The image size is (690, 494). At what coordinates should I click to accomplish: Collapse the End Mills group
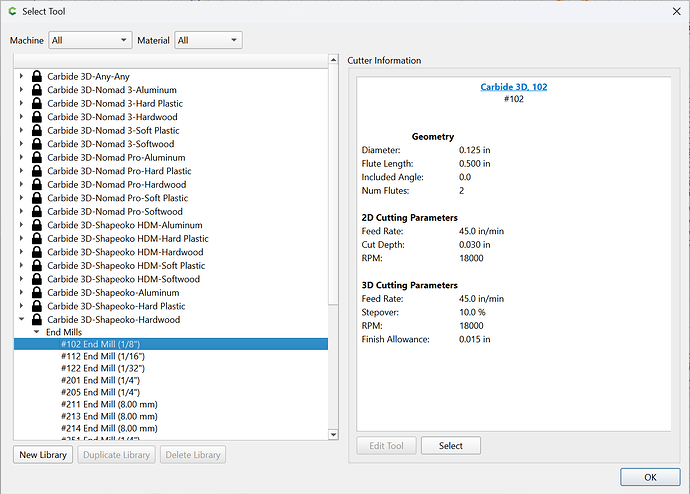coord(37,332)
